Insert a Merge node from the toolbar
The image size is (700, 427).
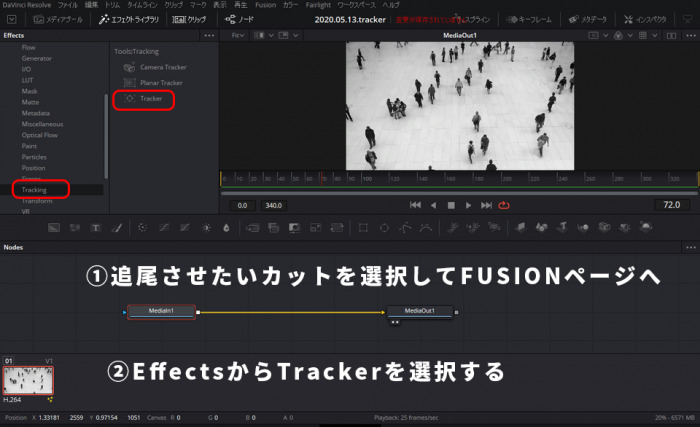coord(252,228)
